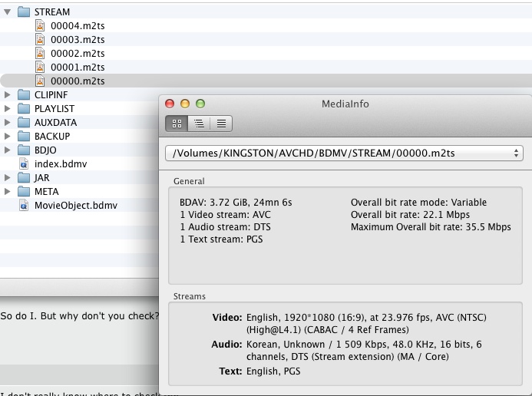This screenshot has height=396, width=532.
Task: Select the 00002.m2ts file
Action: 78,54
